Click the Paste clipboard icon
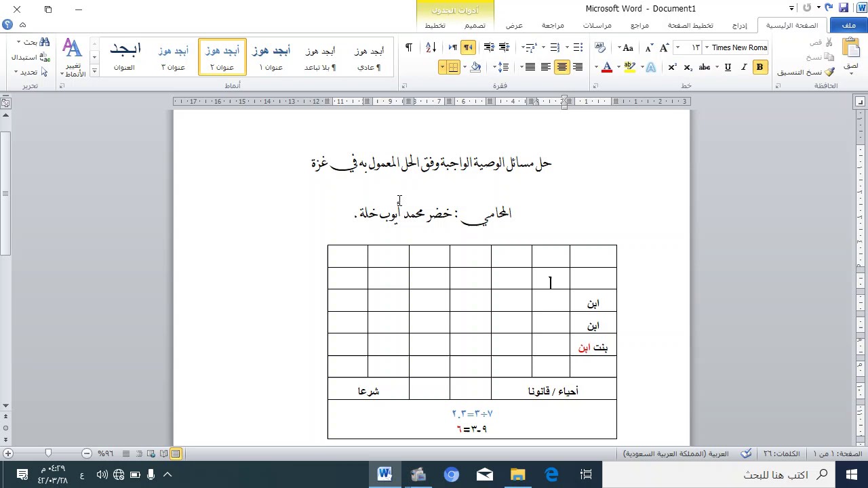The height and width of the screenshot is (488, 868). (x=851, y=49)
